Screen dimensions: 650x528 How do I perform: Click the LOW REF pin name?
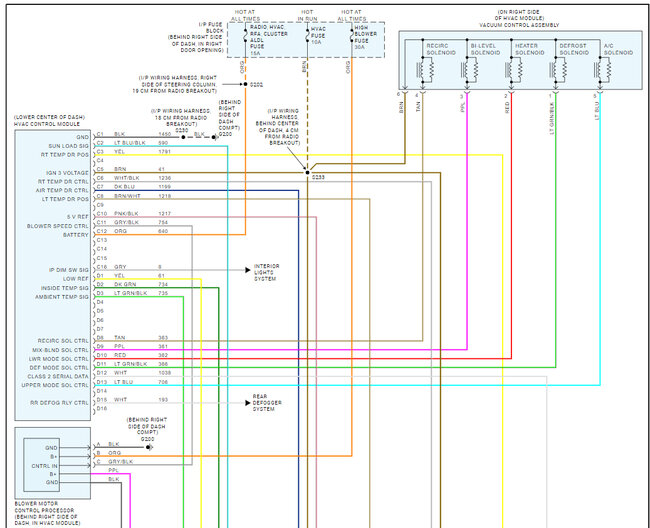point(75,279)
